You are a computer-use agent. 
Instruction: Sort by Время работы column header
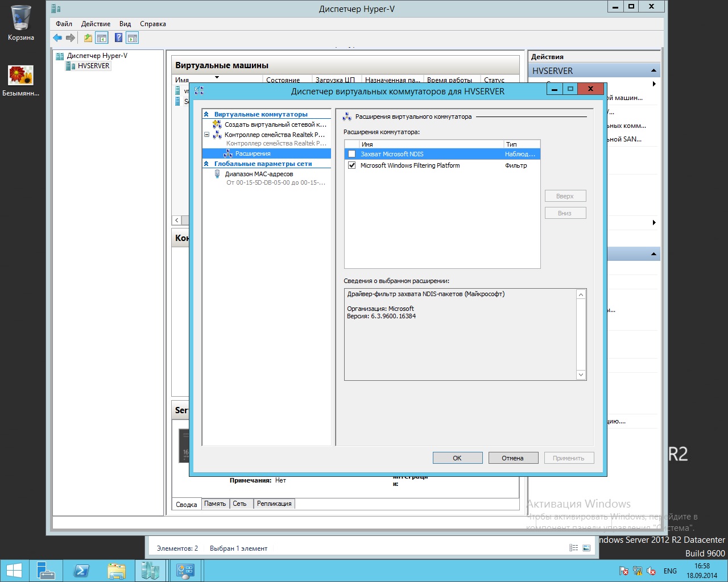click(451, 80)
